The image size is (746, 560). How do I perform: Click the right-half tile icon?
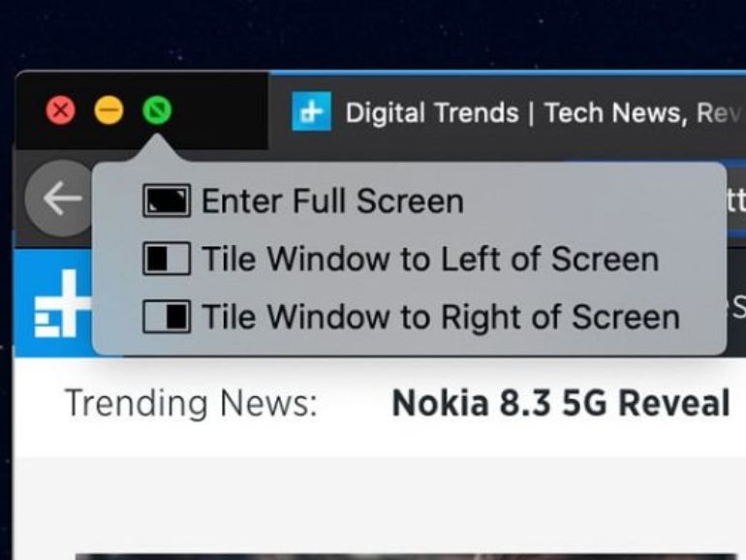(x=167, y=317)
